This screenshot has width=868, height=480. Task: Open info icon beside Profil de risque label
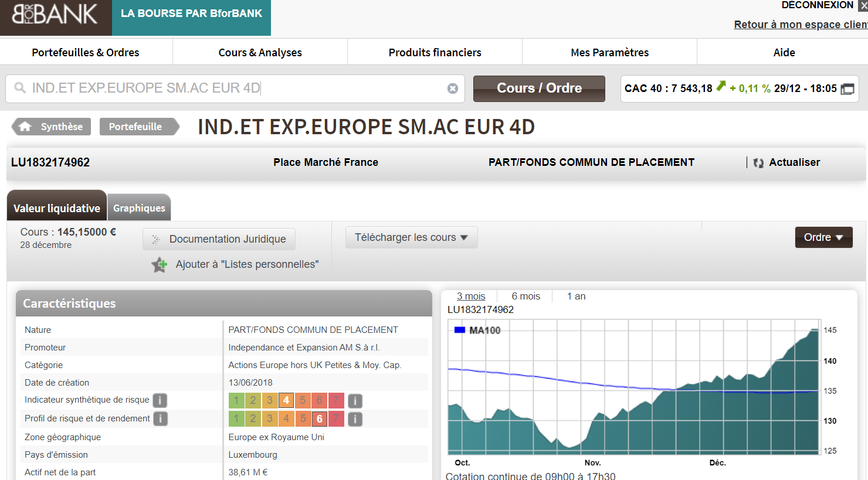click(161, 418)
